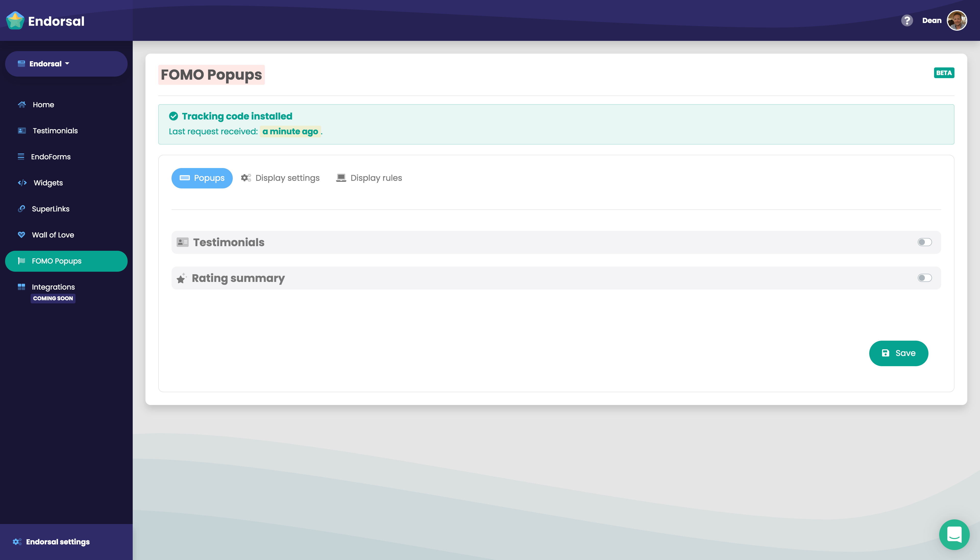The width and height of the screenshot is (980, 560).
Task: Expand the Rating summary section
Action: tap(238, 278)
